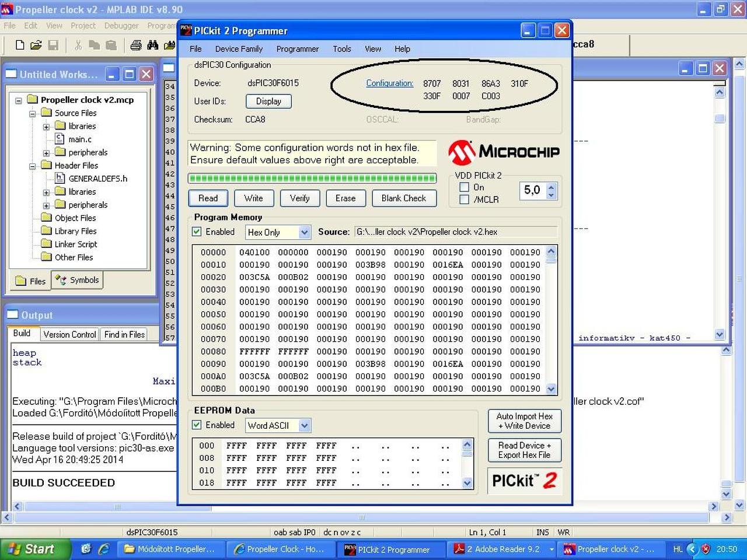Click the Configuration link
747x560 pixels.
390,83
